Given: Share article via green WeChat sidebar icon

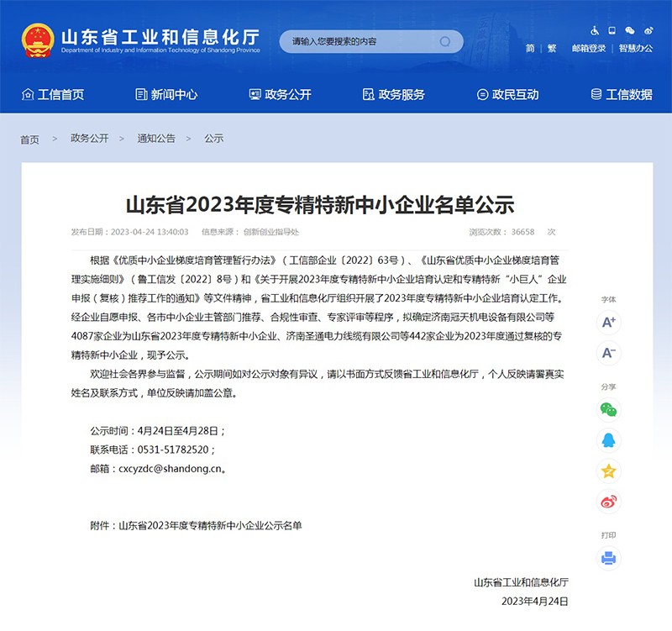Looking at the screenshot, I should (608, 409).
